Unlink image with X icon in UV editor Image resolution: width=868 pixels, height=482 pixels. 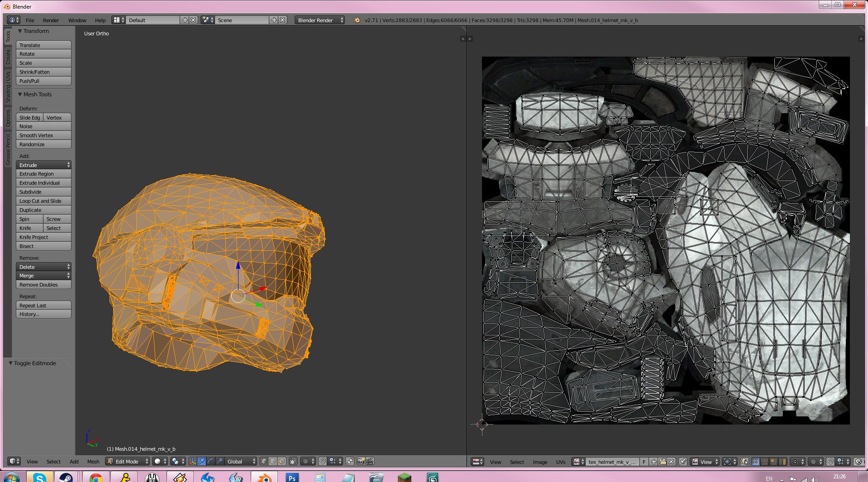(x=672, y=462)
